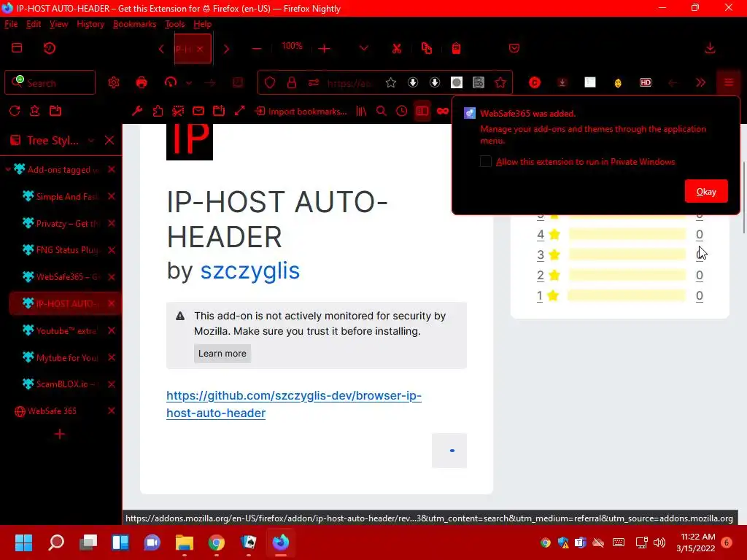
Task: Click Learn more button in warning
Action: tap(222, 354)
